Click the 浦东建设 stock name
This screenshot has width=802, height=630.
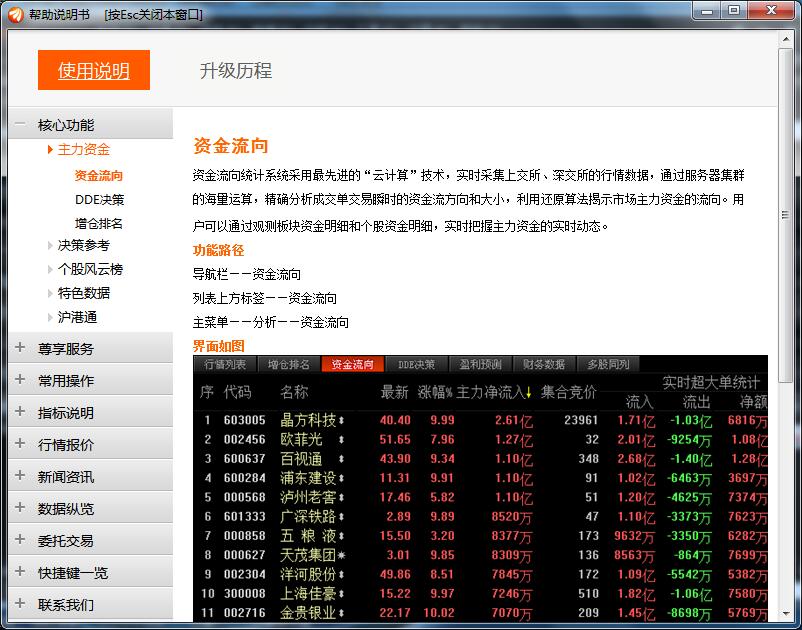pos(308,478)
